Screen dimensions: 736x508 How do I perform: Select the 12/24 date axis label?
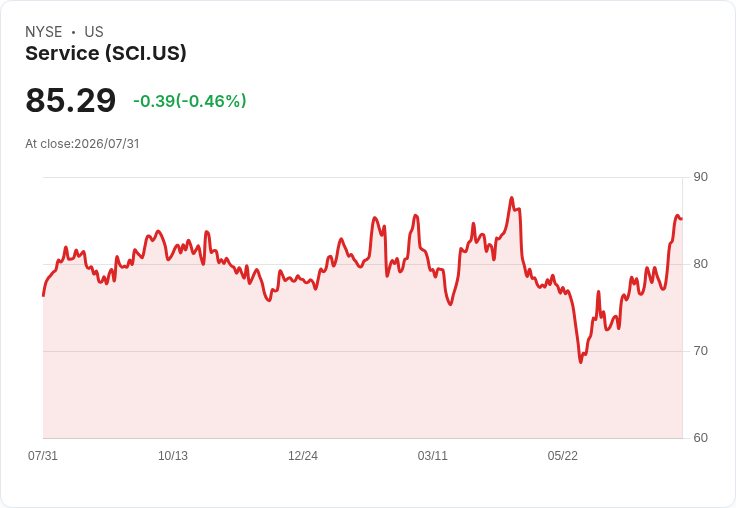point(303,455)
